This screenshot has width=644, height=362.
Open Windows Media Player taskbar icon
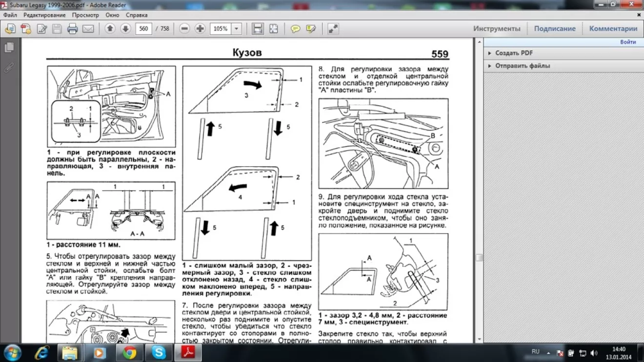point(100,352)
